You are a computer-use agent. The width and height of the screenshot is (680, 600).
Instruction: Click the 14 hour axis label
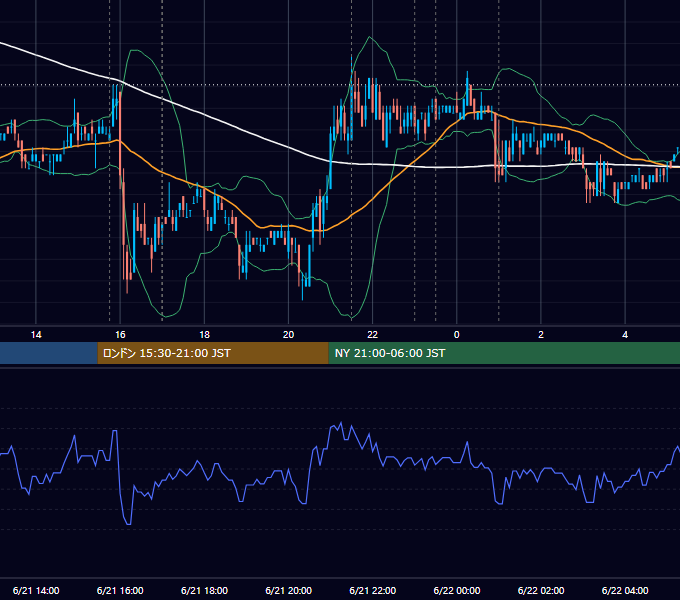pyautogui.click(x=36, y=335)
